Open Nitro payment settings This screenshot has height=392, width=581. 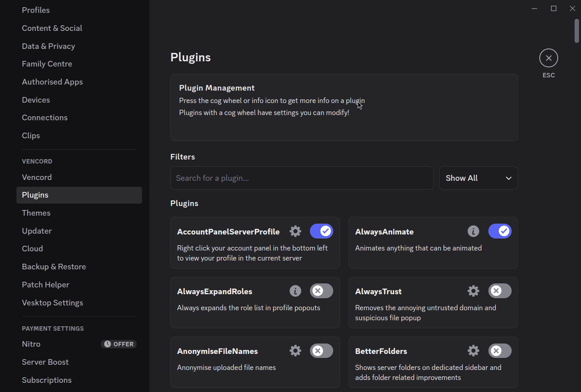coord(79,344)
